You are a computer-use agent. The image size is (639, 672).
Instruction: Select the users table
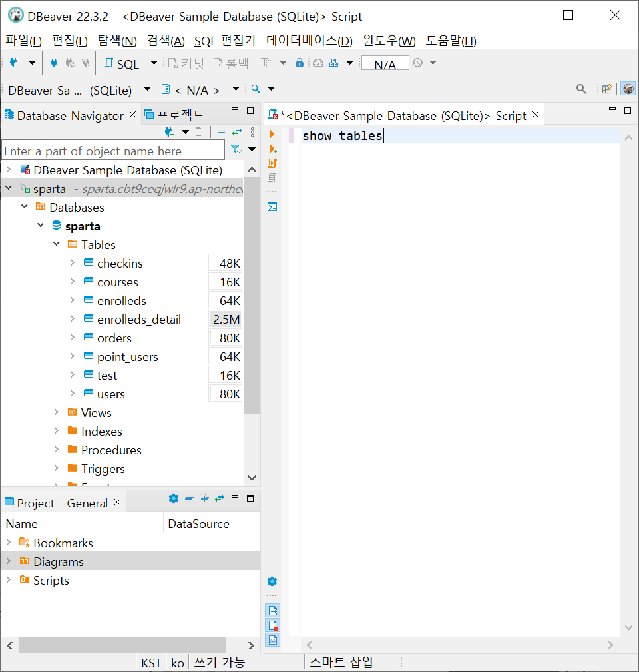click(111, 394)
